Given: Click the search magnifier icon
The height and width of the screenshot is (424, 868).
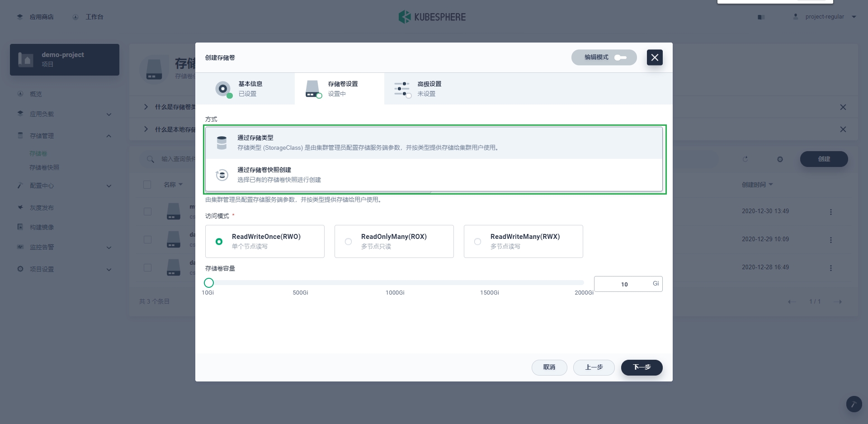Looking at the screenshot, I should click(x=151, y=159).
